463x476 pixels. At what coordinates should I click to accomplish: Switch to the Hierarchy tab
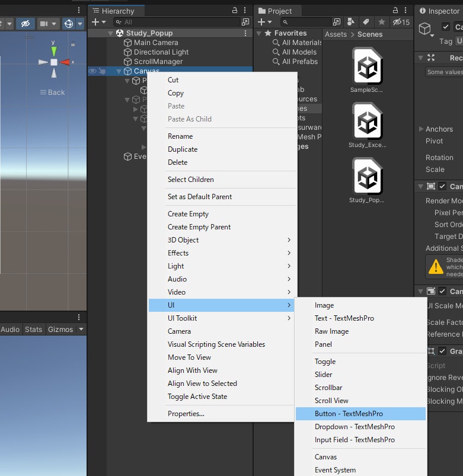pos(116,11)
